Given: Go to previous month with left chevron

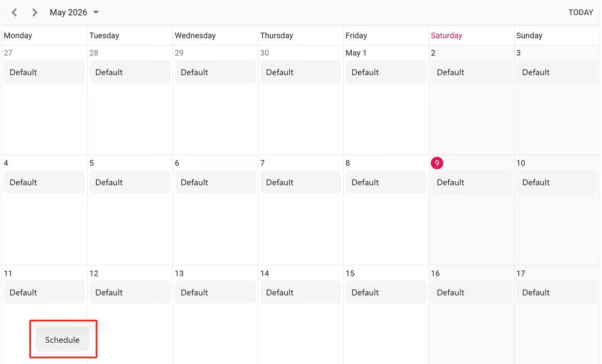Looking at the screenshot, I should [14, 12].
